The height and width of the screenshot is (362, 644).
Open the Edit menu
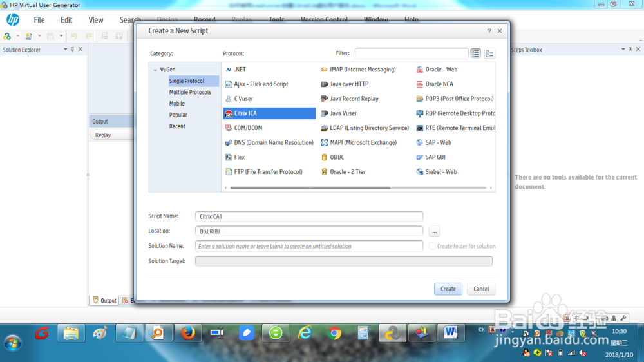66,20
